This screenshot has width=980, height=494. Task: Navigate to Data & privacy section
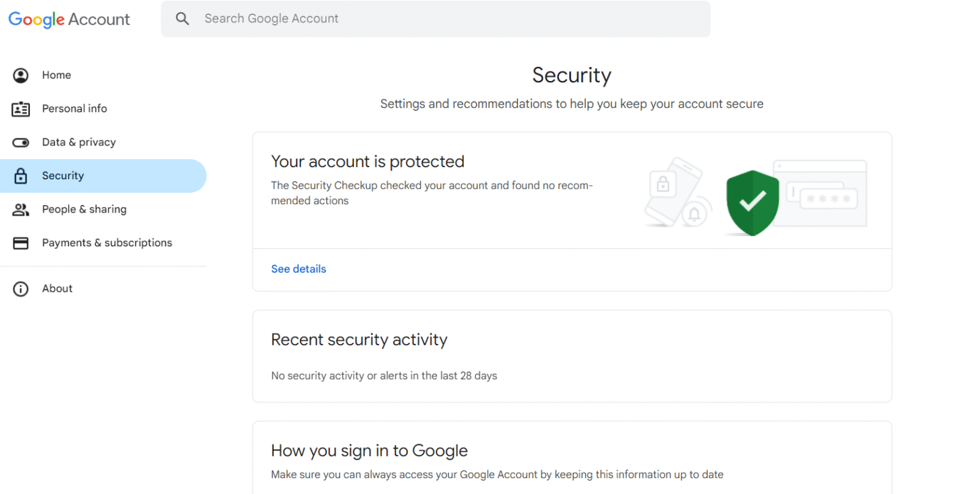click(x=78, y=142)
